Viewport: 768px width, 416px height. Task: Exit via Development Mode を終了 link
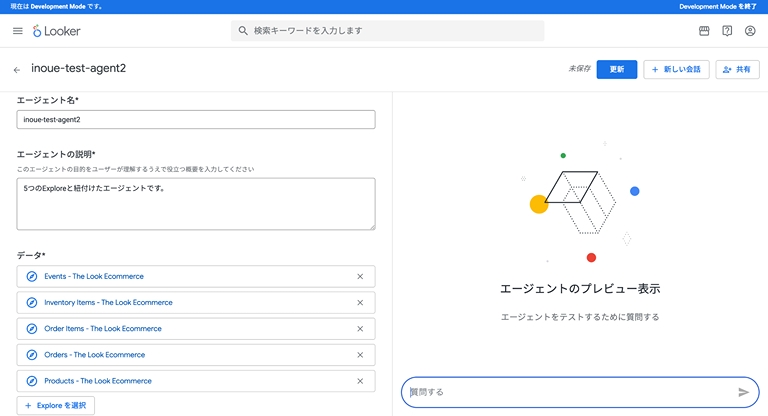click(x=718, y=6)
